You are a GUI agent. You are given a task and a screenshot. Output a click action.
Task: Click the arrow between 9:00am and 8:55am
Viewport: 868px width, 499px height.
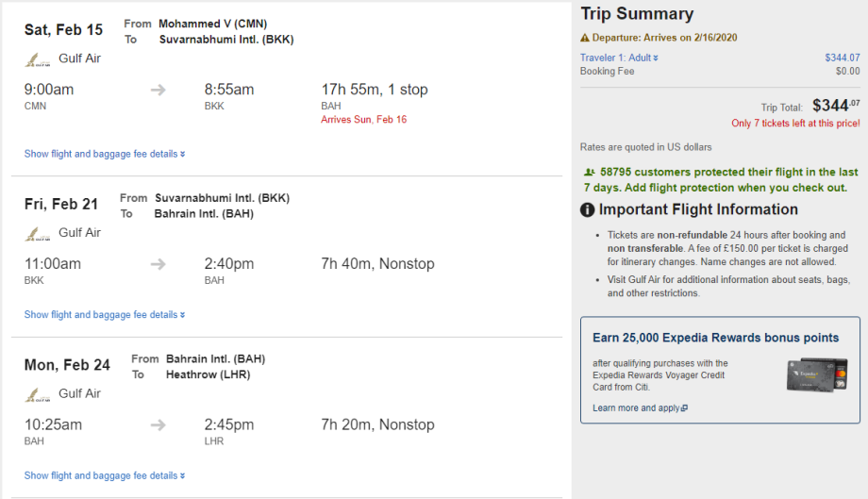click(x=159, y=90)
